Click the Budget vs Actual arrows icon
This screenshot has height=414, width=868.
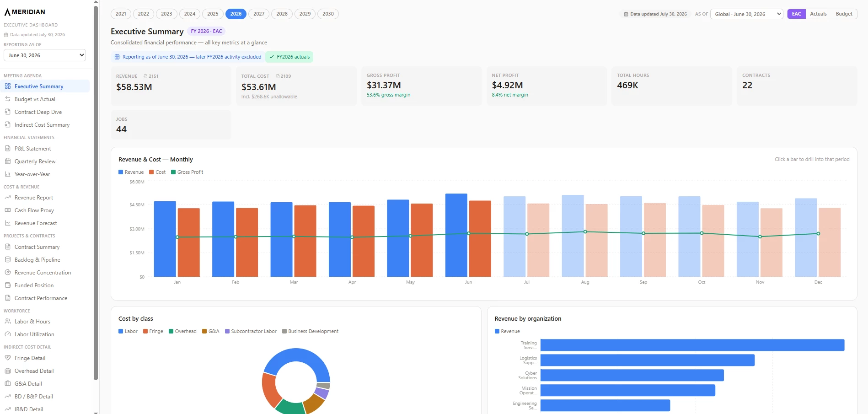[x=7, y=99]
